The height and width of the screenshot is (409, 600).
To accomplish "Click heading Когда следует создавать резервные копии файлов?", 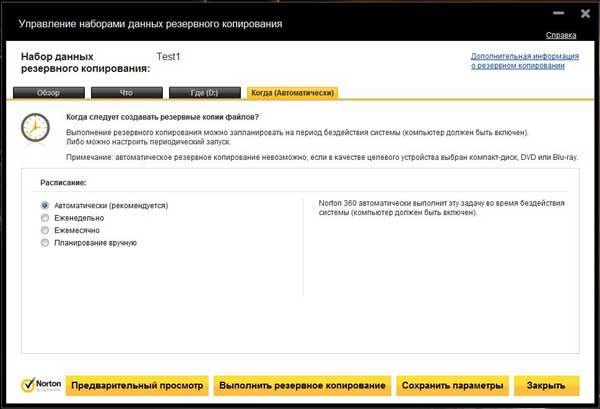I will click(x=162, y=117).
